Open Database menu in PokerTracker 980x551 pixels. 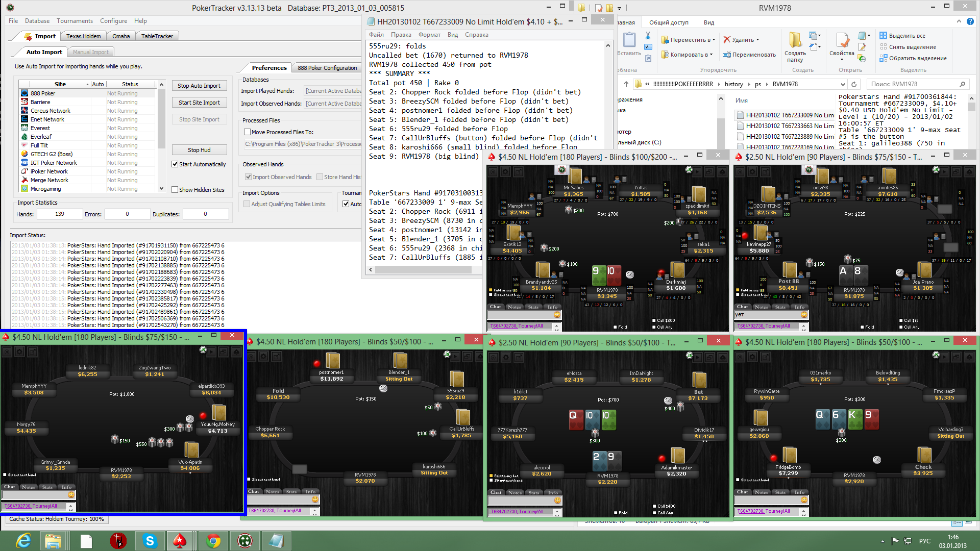37,21
